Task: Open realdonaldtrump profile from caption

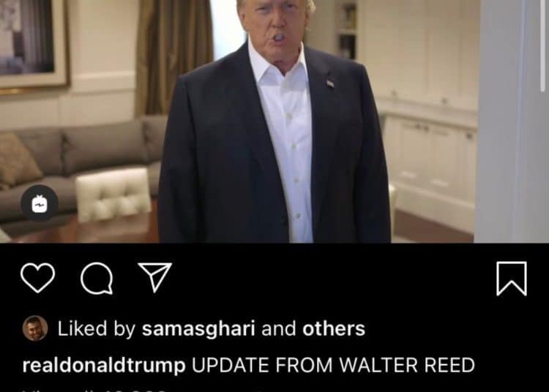Action: point(104,366)
